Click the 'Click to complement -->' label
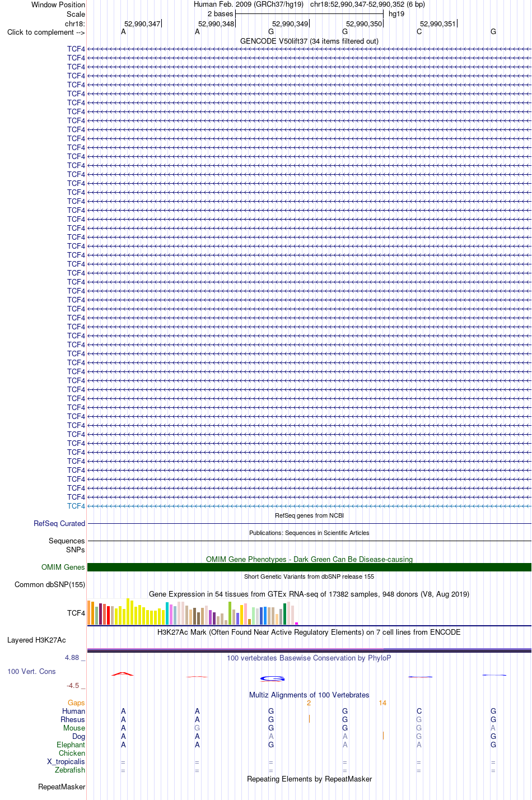 (46, 32)
